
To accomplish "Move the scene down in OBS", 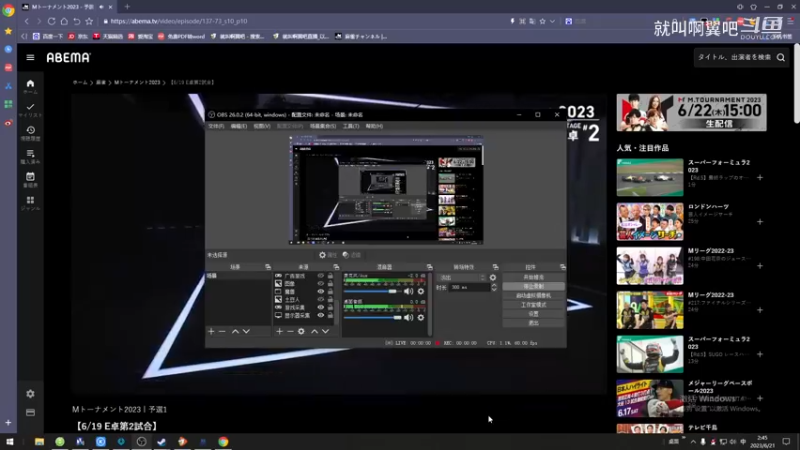I will 246,332.
